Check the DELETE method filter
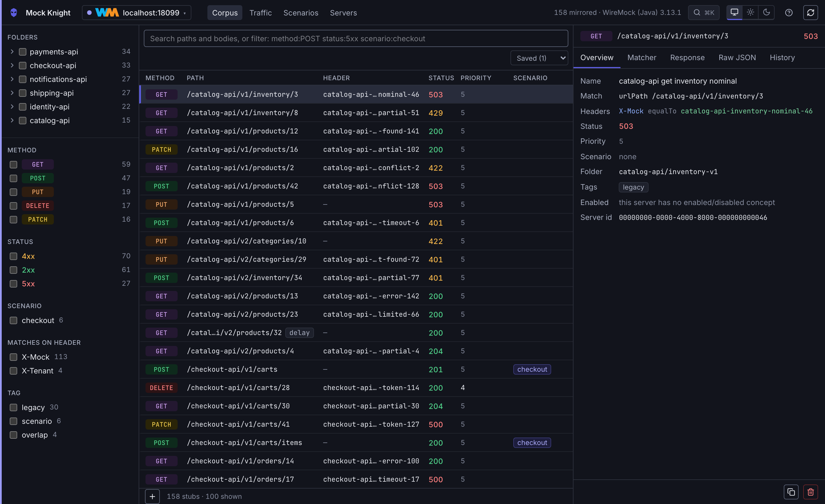 (13, 206)
